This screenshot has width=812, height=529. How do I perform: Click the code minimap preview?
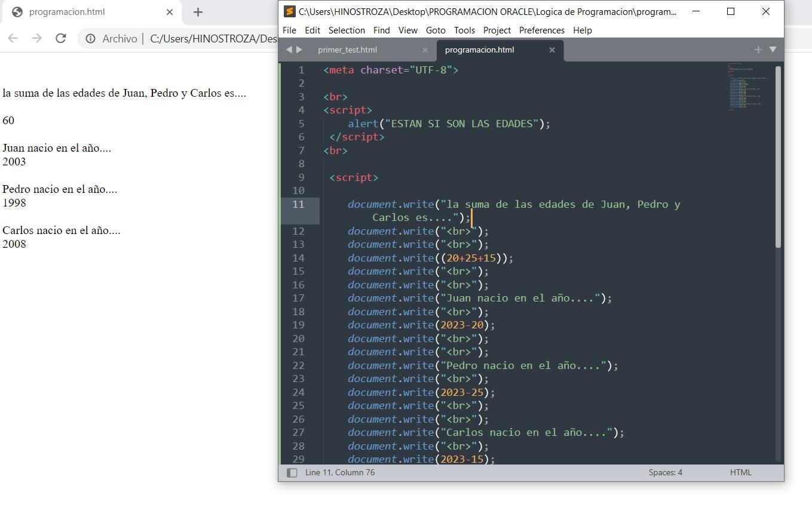[748, 87]
